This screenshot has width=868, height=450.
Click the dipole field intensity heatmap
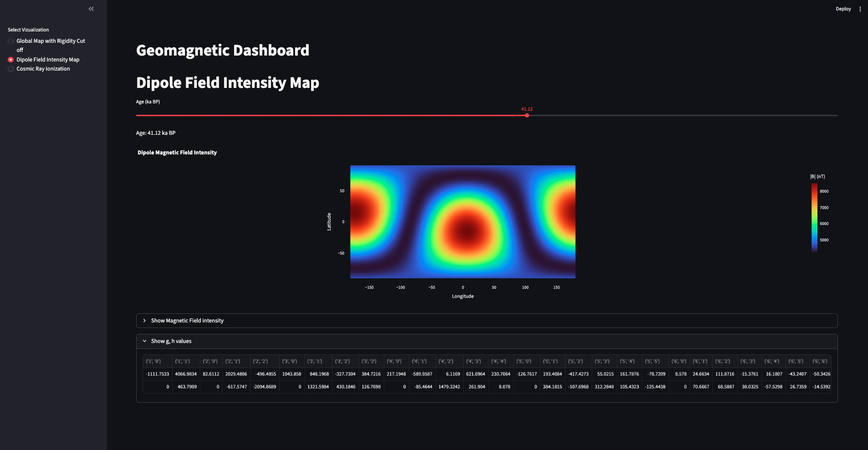[462, 222]
